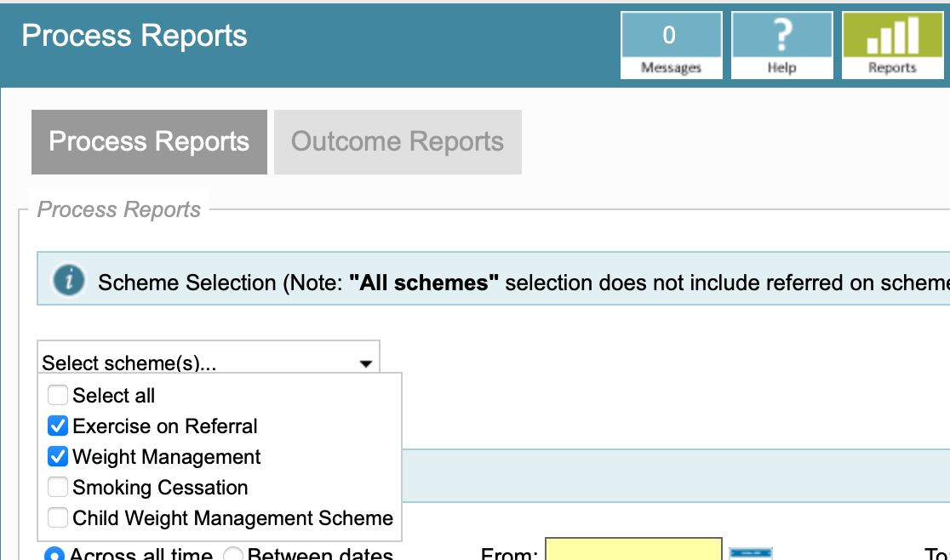The width and height of the screenshot is (950, 560).
Task: Click the From: label
Action: (x=509, y=555)
